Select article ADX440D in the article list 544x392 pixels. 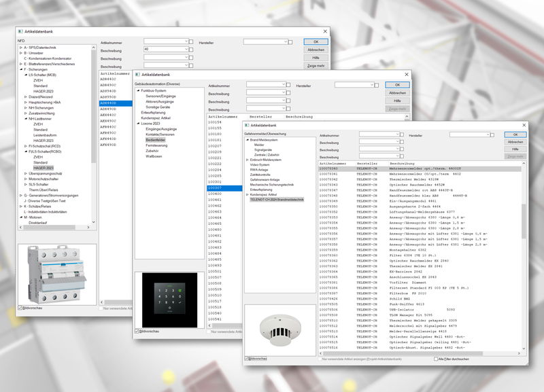[107, 102]
